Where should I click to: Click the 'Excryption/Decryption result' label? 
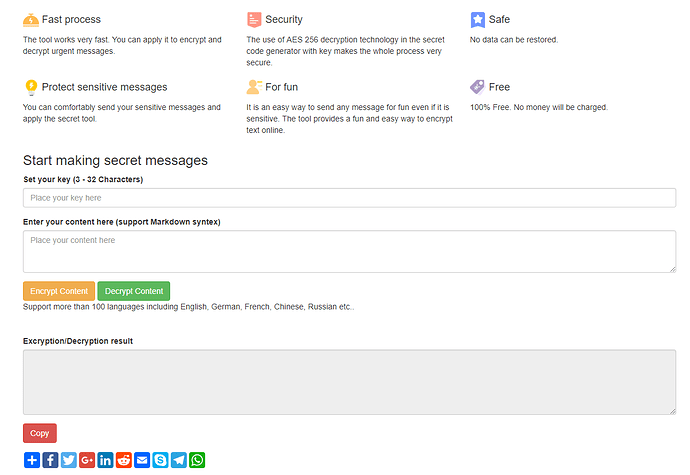tap(78, 341)
